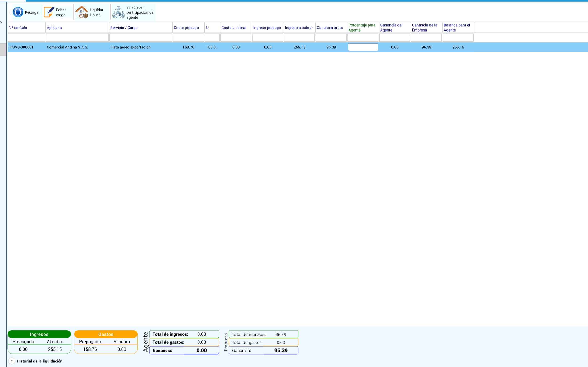Viewport: 588px width, 367px height.
Task: Open the Editar cargo pencil icon
Action: (x=49, y=12)
